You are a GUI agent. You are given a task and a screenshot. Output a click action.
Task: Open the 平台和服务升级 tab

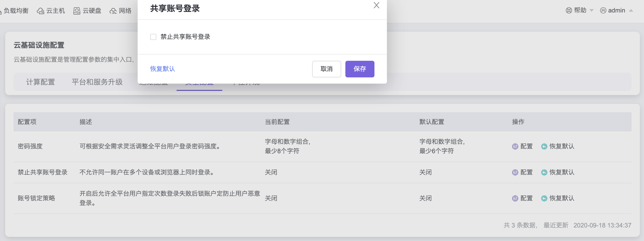pyautogui.click(x=97, y=82)
